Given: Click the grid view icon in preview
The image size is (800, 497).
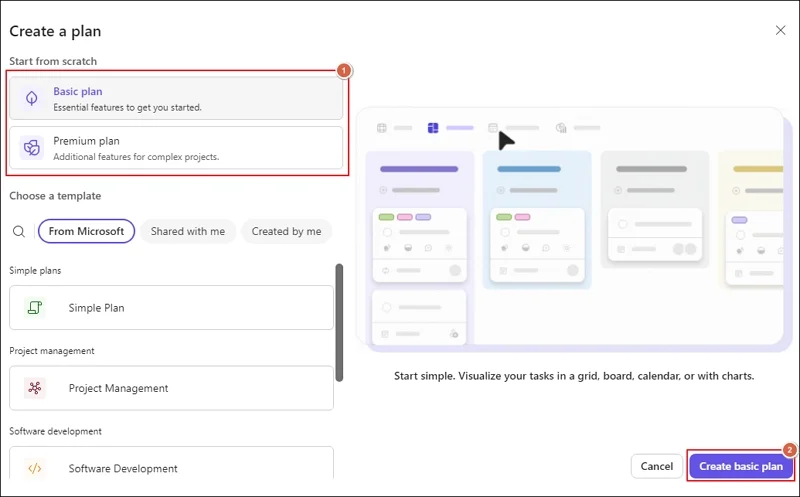Looking at the screenshot, I should (x=382, y=128).
